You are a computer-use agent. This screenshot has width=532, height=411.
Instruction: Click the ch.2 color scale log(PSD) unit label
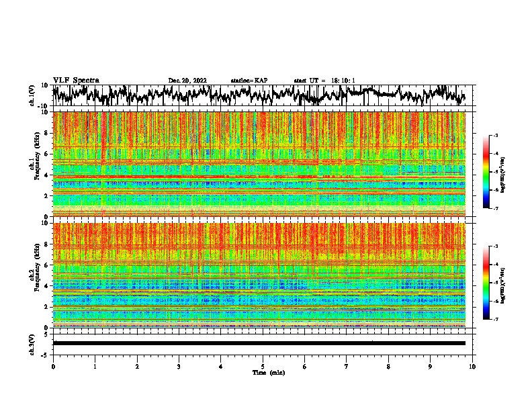tap(503, 286)
